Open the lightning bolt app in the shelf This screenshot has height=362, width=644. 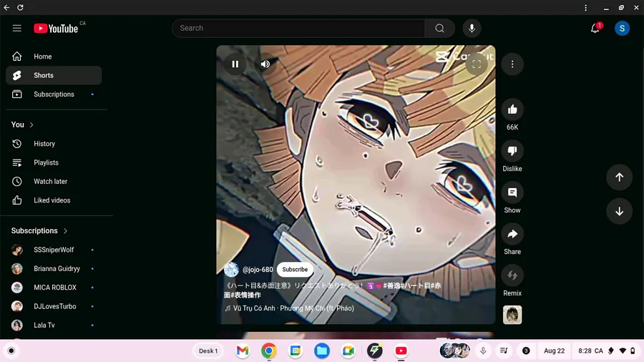tap(374, 351)
